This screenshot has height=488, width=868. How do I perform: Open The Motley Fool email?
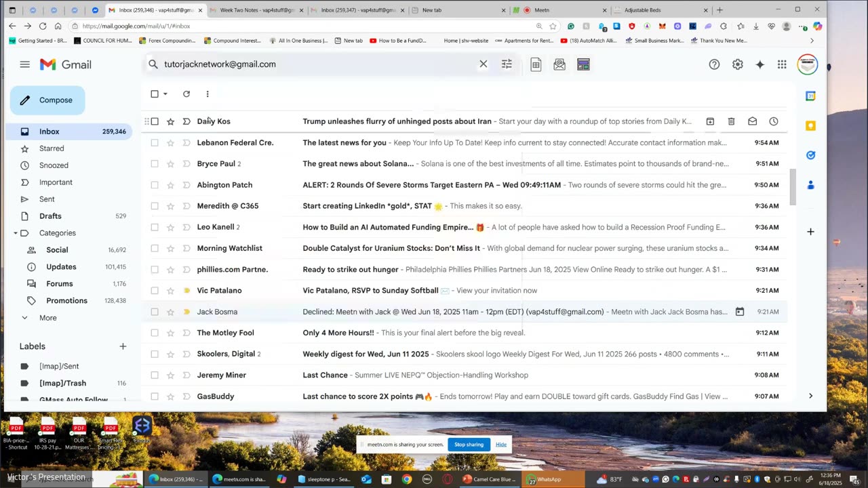pos(465,333)
